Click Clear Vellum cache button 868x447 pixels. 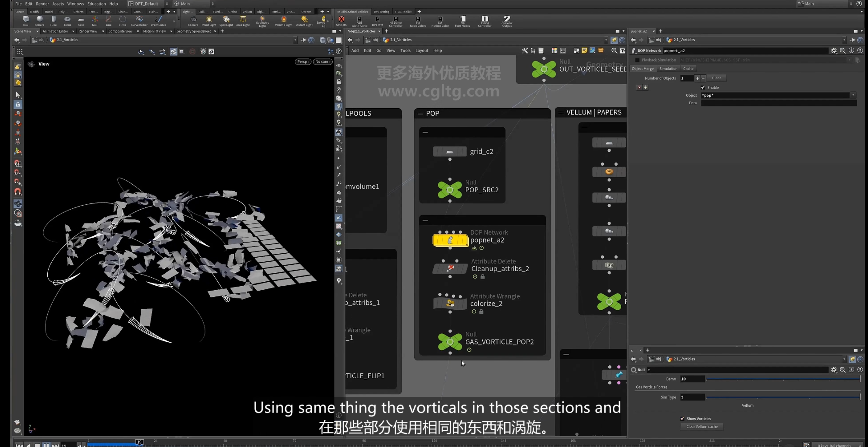coord(702,426)
